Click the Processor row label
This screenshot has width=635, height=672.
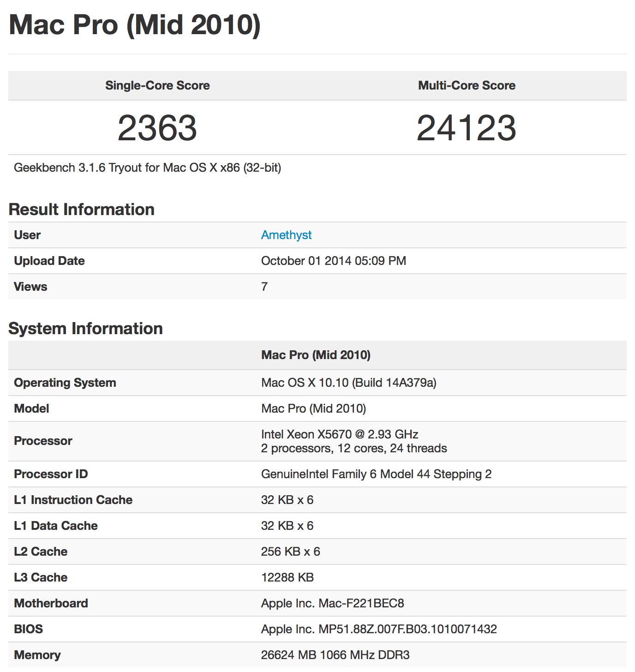point(43,441)
